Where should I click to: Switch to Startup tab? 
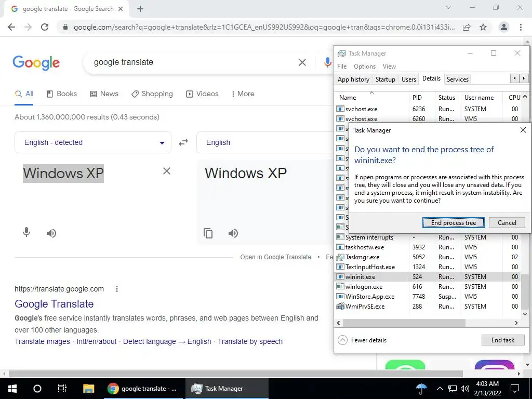tap(385, 79)
